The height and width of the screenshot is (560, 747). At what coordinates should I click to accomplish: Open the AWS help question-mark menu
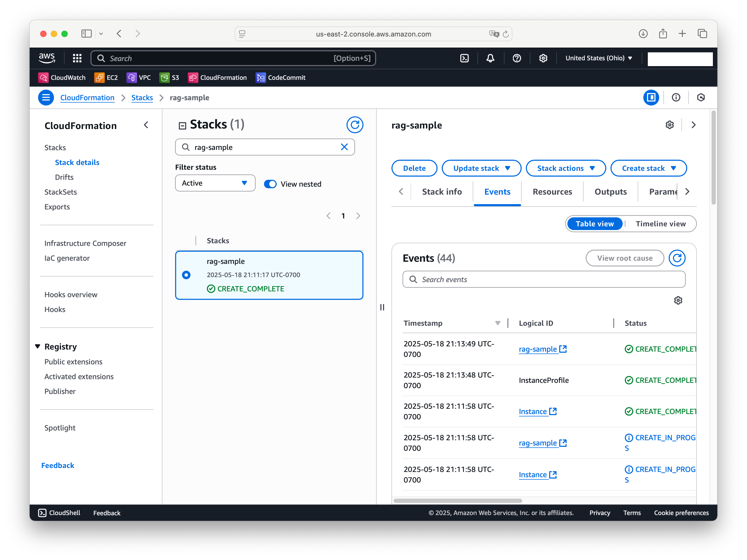point(517,58)
